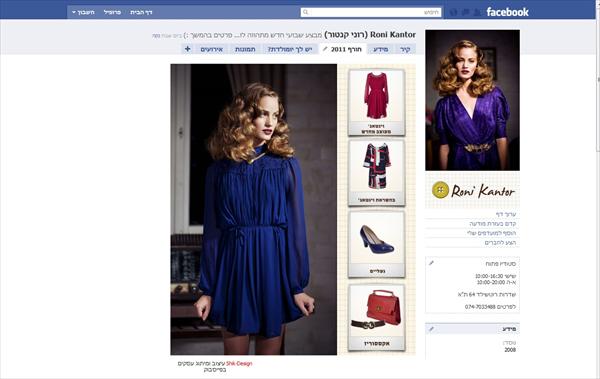The width and height of the screenshot is (600, 379).
Task: Switch to the קיר wall tab
Action: (405, 49)
